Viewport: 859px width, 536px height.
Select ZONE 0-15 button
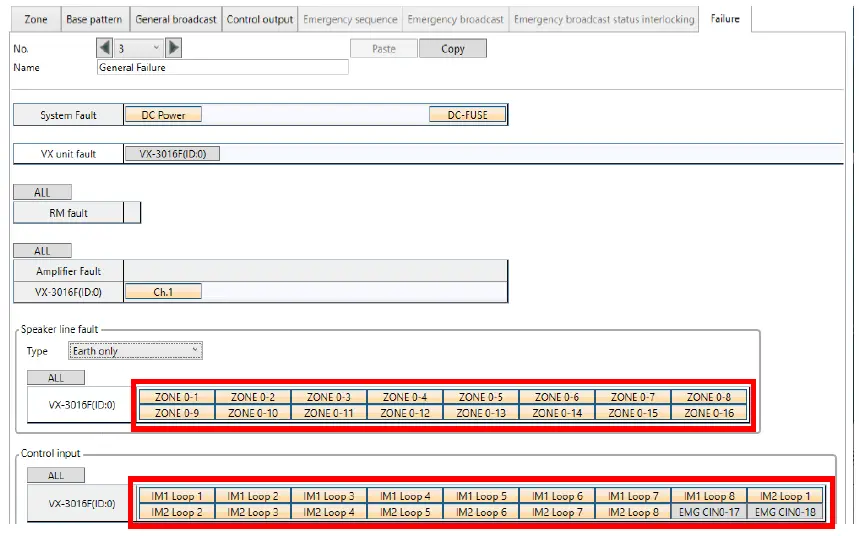click(633, 413)
